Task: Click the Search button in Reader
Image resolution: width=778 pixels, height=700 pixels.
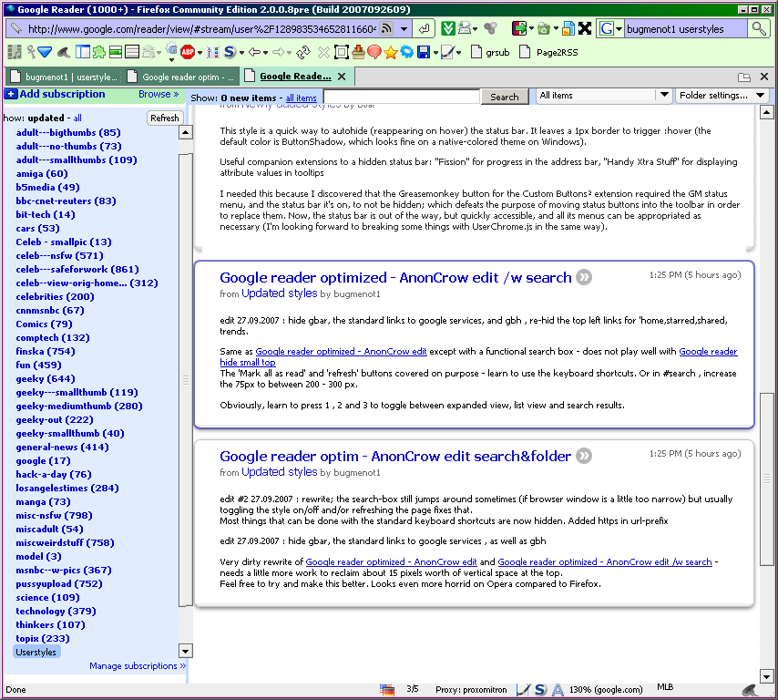Action: click(504, 97)
